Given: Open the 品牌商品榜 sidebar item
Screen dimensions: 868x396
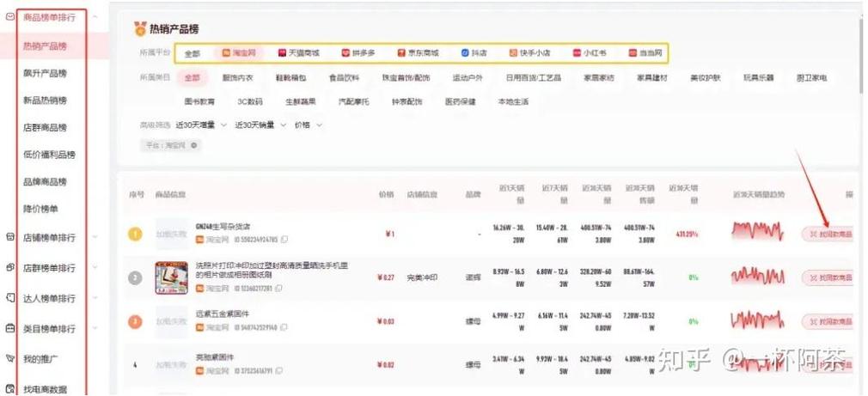Looking at the screenshot, I should pyautogui.click(x=45, y=182).
